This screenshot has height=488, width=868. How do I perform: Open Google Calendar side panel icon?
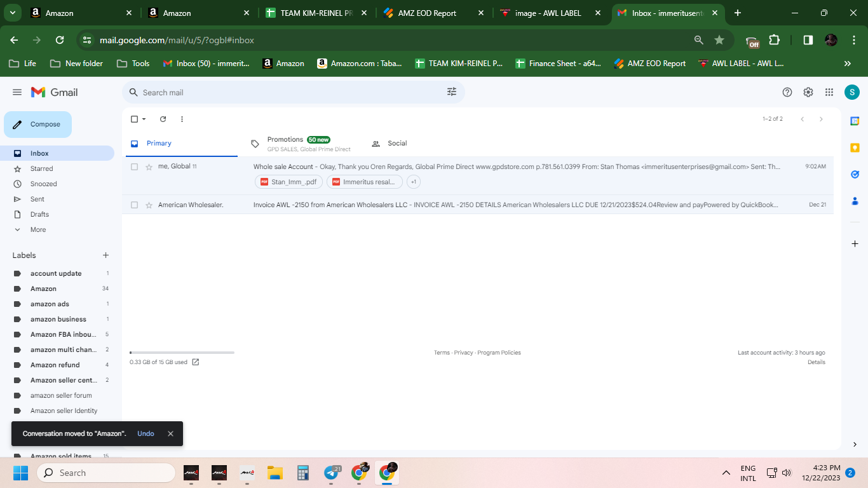coord(855,121)
